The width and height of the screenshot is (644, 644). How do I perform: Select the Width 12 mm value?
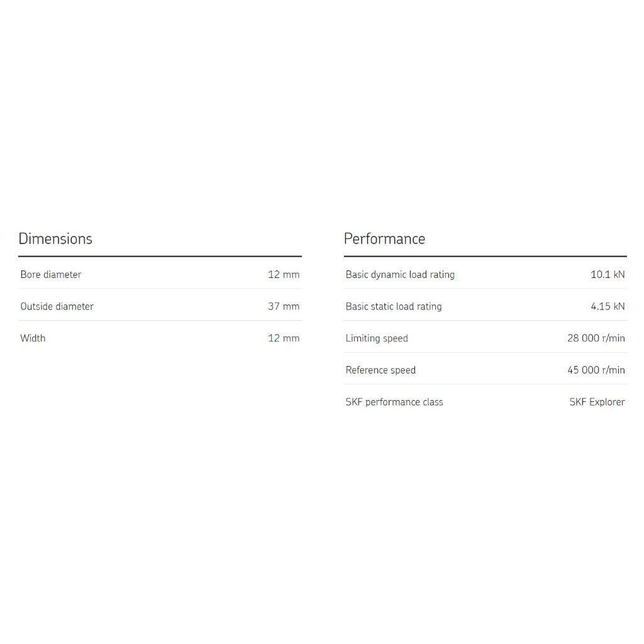coord(284,338)
